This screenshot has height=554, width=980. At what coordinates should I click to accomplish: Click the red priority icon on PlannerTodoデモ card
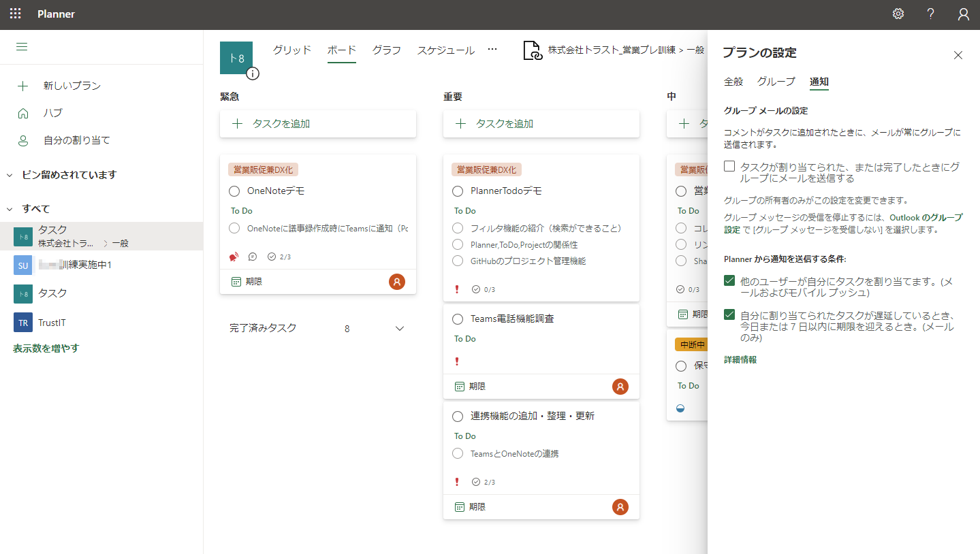[x=457, y=289]
